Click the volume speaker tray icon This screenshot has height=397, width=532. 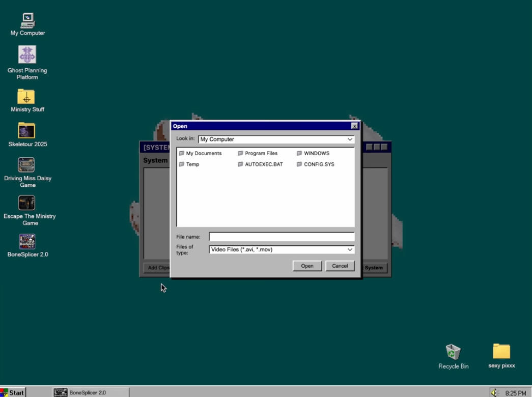point(494,392)
